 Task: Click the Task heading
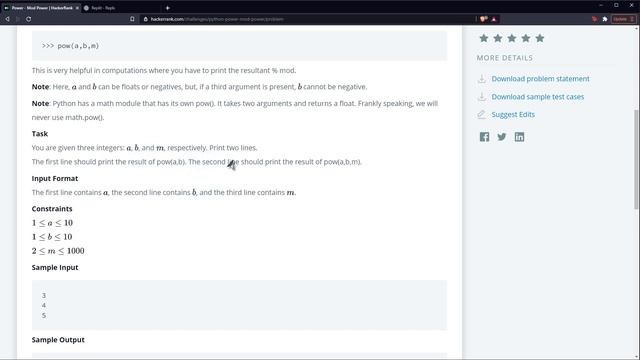point(40,134)
